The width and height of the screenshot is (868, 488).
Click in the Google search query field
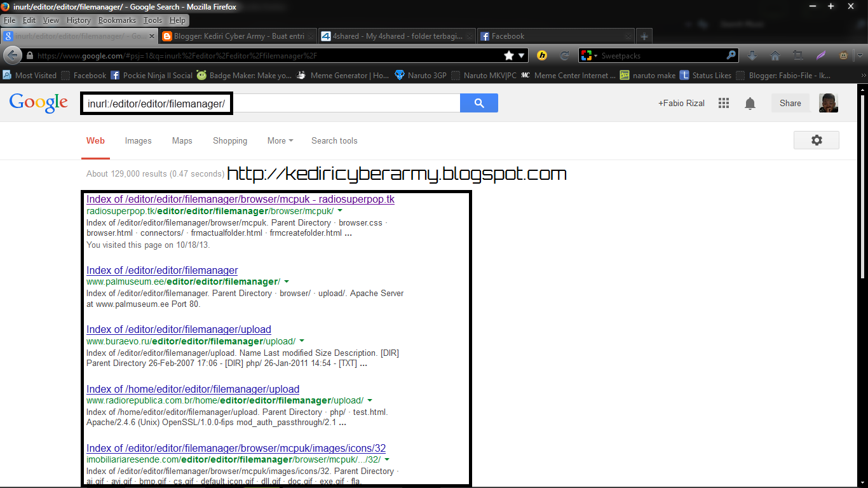270,103
